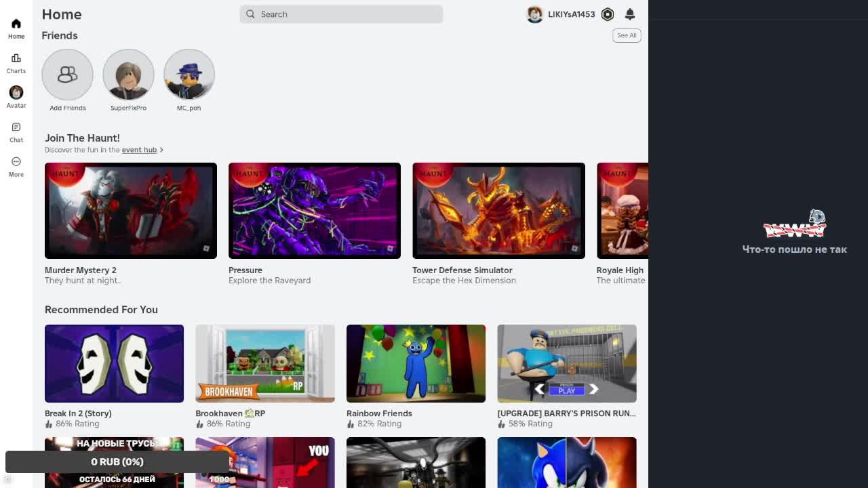Click the SuperFixPro friend name
Viewport: 868px width, 488px height.
(x=128, y=108)
